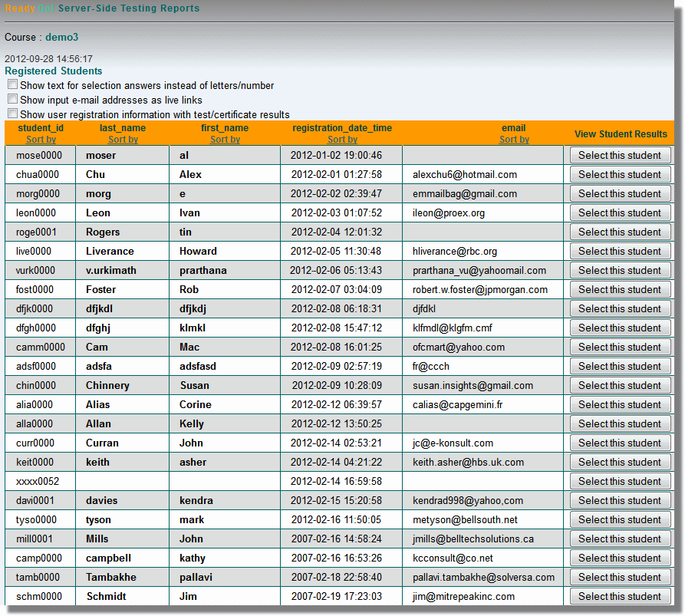Click first name Corine cell
This screenshot has height=616, width=685.
[225, 404]
